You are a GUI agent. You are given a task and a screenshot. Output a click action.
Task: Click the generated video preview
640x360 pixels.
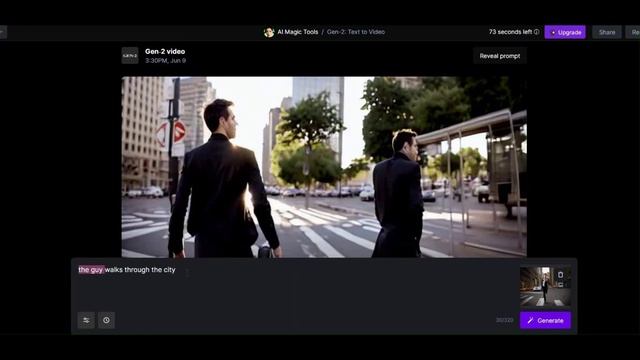coord(324,167)
